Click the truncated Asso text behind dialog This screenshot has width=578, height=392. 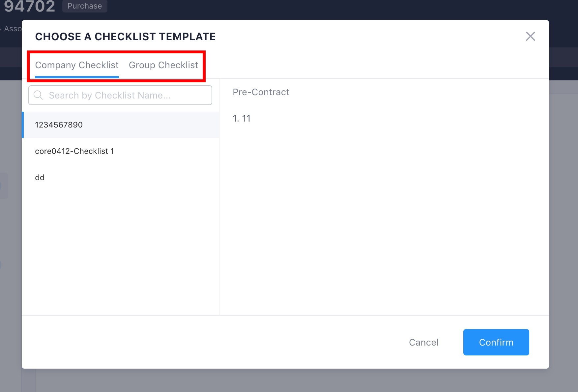(x=13, y=29)
